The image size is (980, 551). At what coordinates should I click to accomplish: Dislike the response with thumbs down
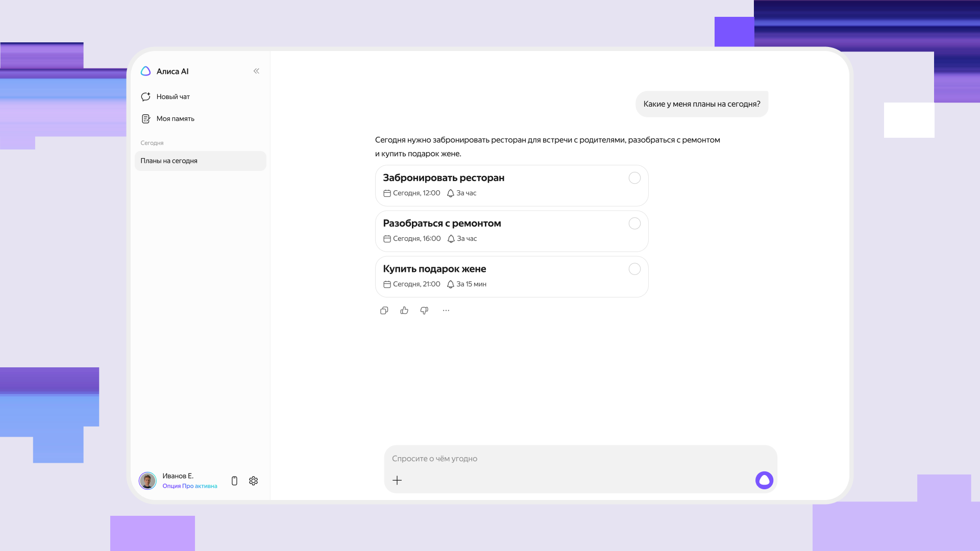[424, 311]
